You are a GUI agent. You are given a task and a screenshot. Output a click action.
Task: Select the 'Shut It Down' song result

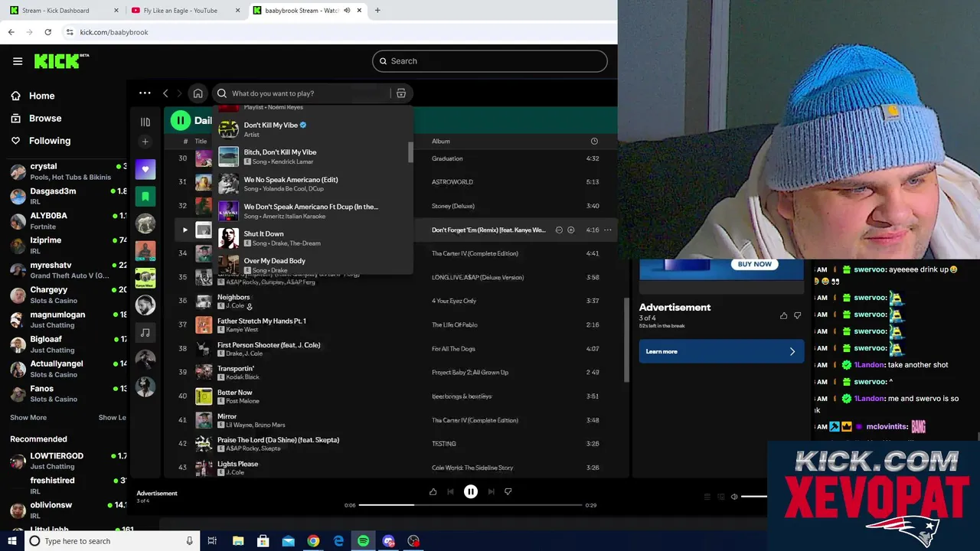(312, 238)
